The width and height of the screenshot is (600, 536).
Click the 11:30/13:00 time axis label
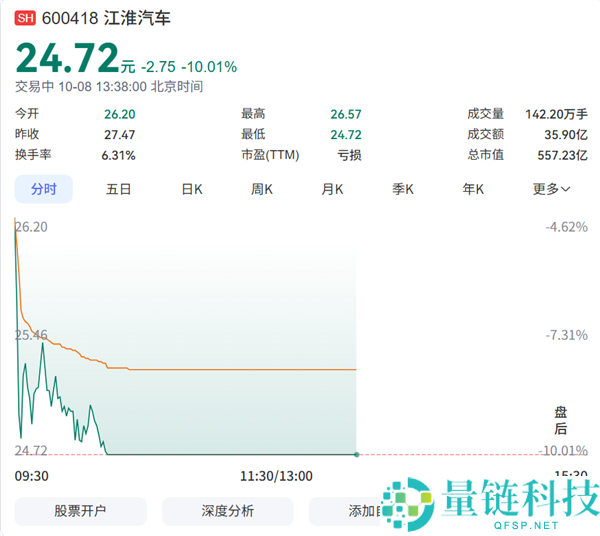(x=276, y=476)
